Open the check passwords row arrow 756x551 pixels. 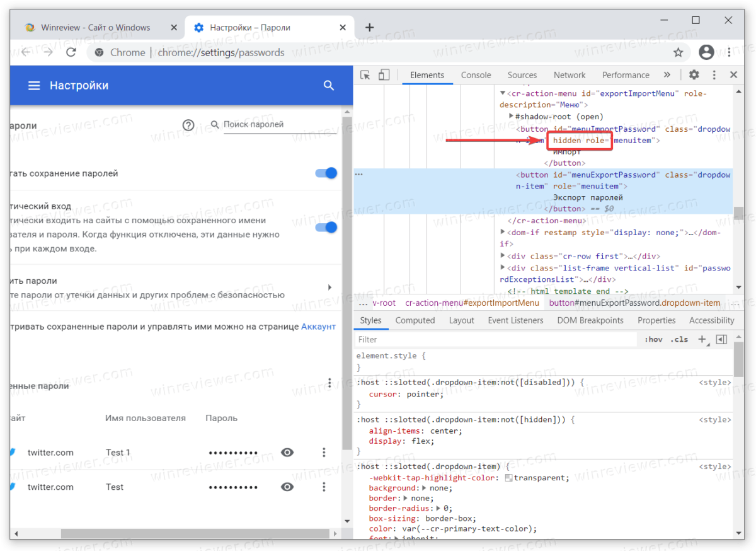pos(329,287)
